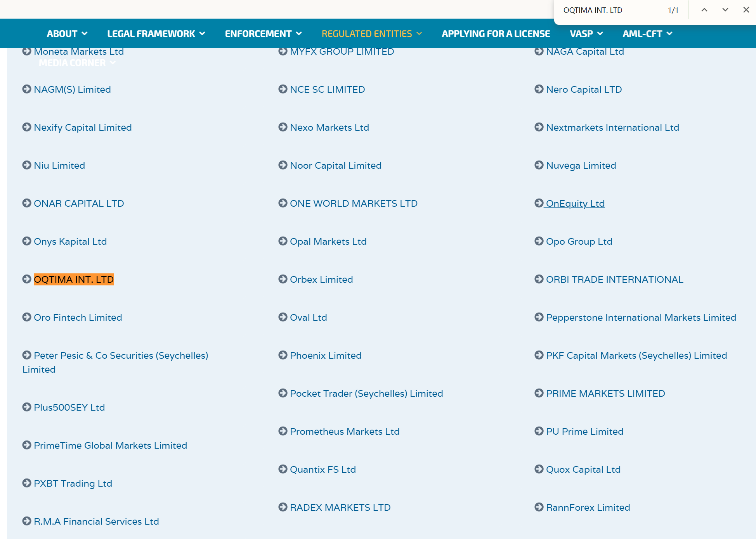Click arrow icon beside OnEquity Ltd
Viewport: 756px width, 539px height.
[539, 203]
